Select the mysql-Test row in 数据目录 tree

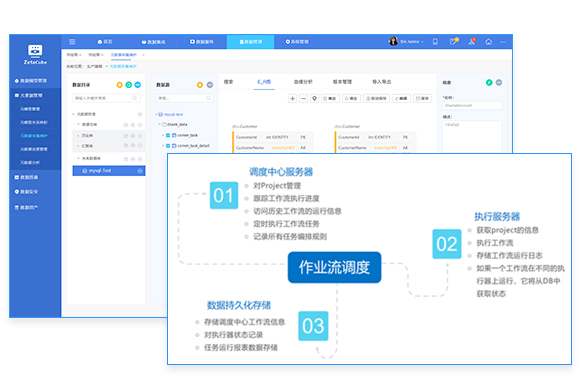point(109,171)
